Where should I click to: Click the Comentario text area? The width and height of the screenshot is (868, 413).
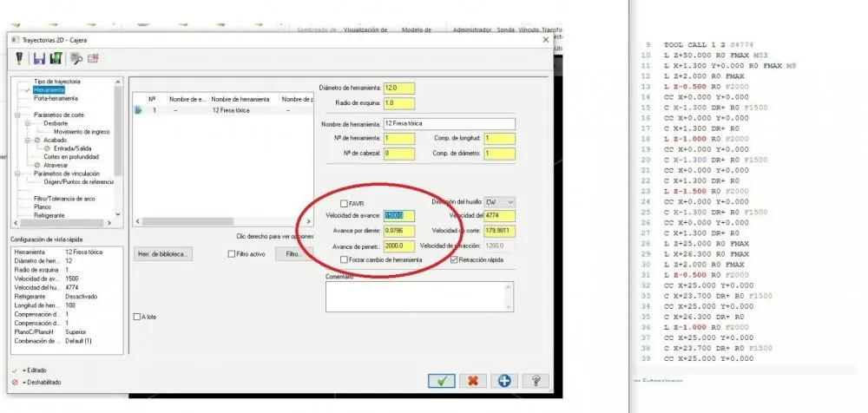click(x=419, y=297)
